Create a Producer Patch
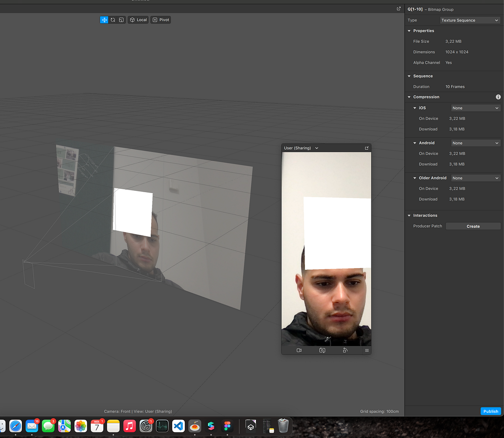This screenshot has height=438, width=504. (x=473, y=226)
